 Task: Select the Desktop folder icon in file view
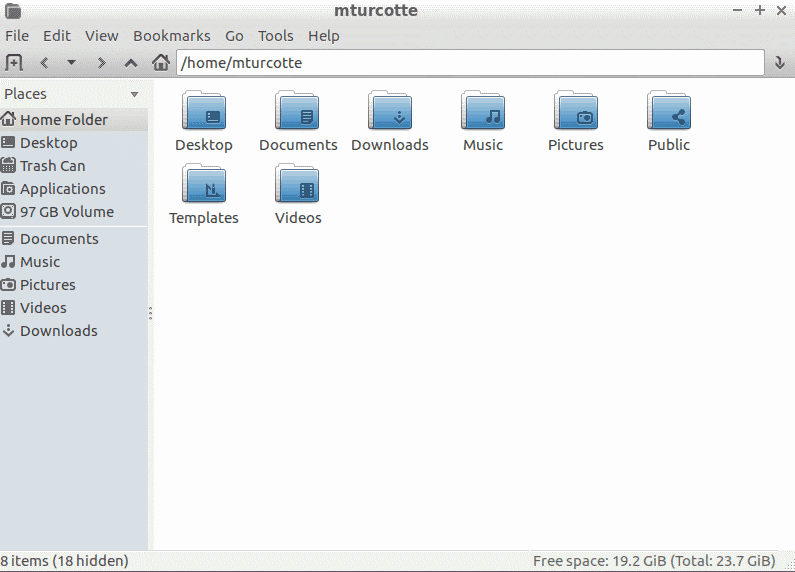tap(204, 111)
